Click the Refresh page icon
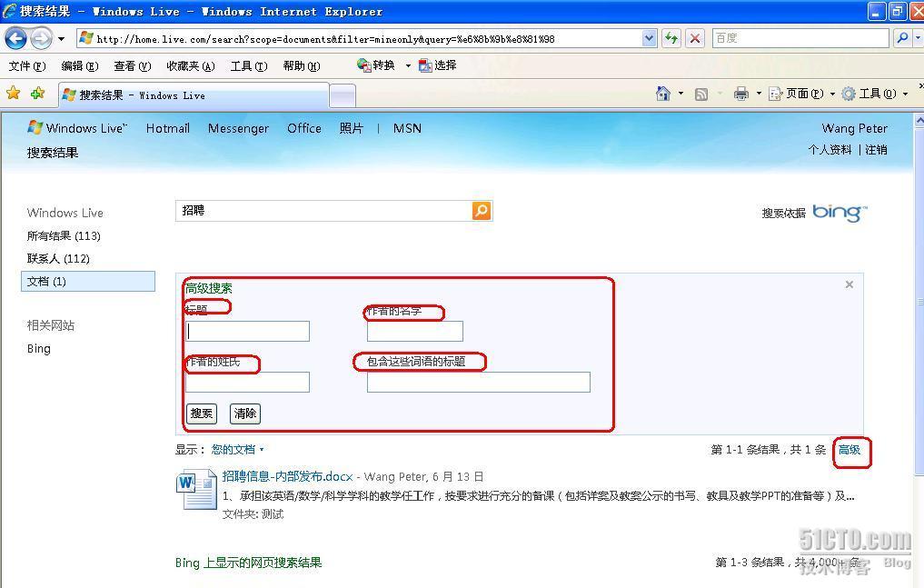This screenshot has height=588, width=924. [x=671, y=39]
